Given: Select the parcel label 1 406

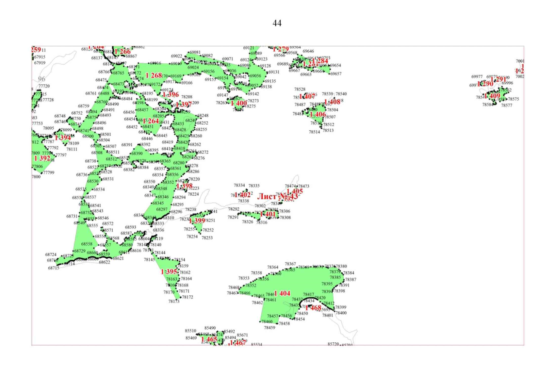Looking at the screenshot, I should [x=318, y=114].
